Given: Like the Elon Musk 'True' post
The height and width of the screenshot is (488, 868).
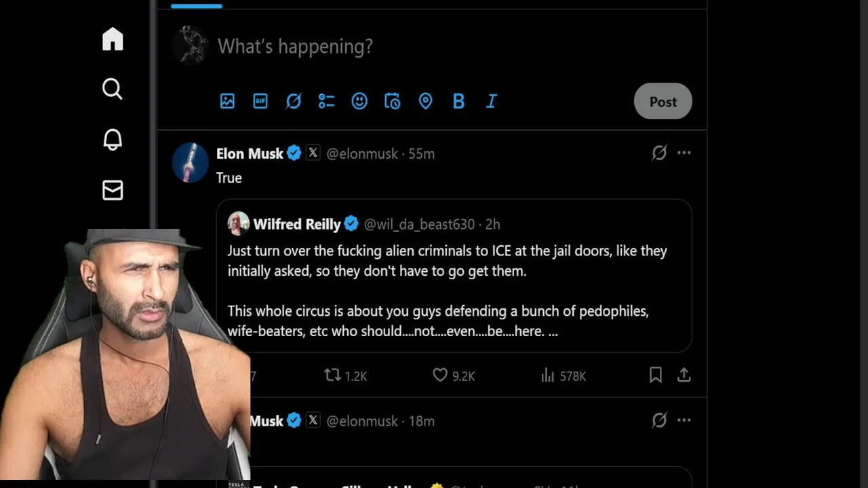Looking at the screenshot, I should pyautogui.click(x=441, y=375).
